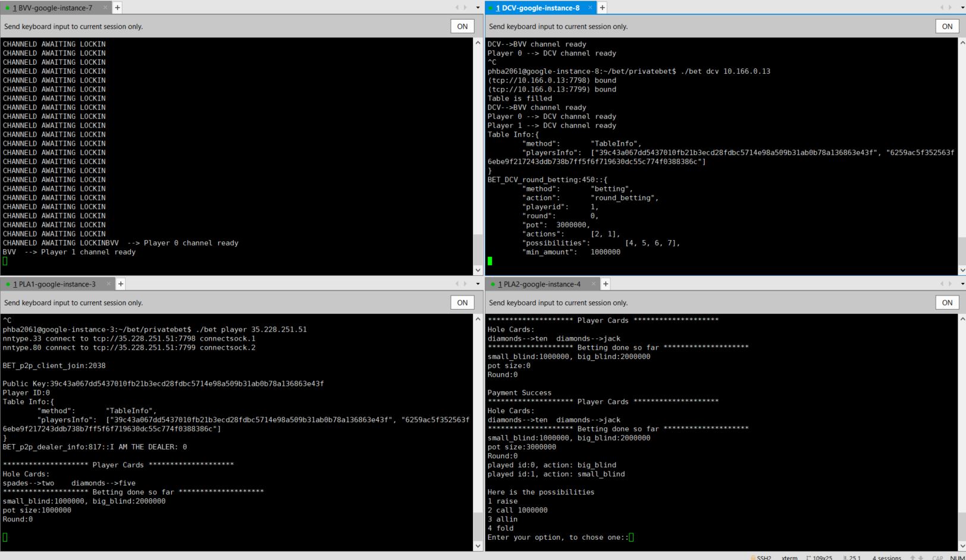Click SSH2 lock icon in status bar
966x560 pixels.
point(753,557)
